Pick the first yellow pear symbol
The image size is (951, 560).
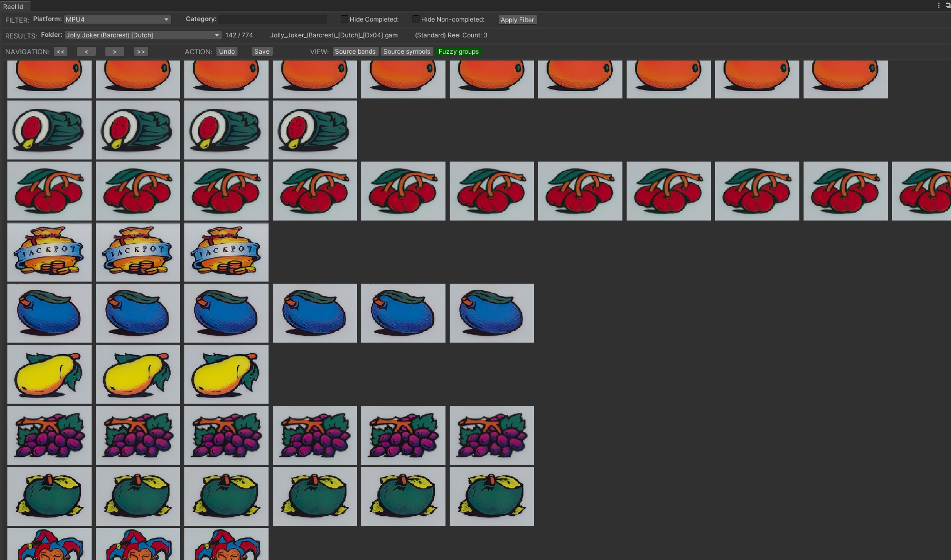49,374
